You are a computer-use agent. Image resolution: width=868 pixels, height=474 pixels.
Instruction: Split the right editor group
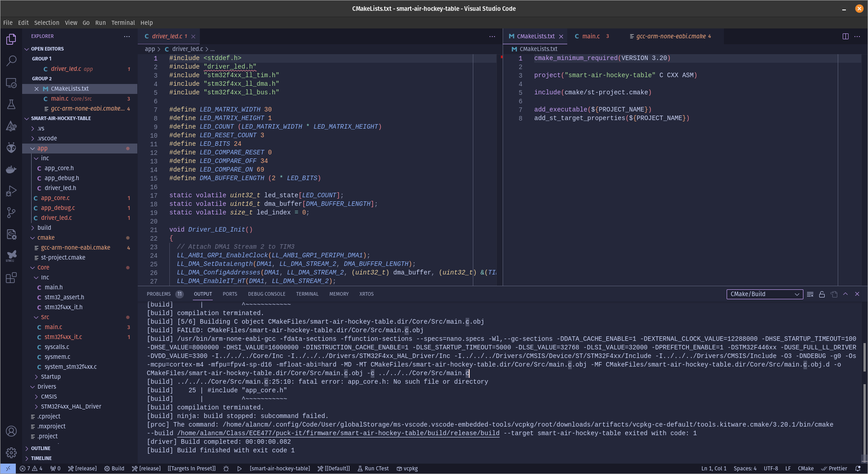845,37
